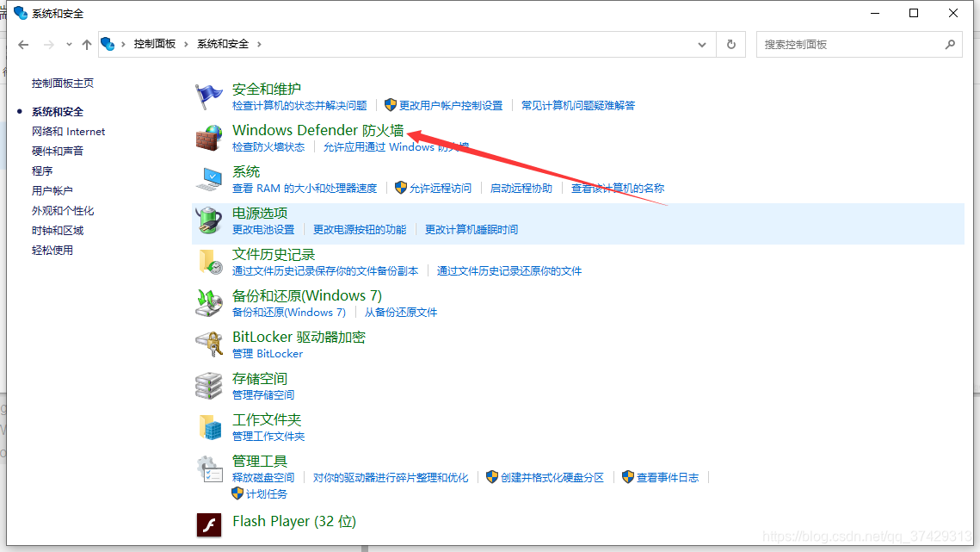The width and height of the screenshot is (980, 552).
Task: Click 查看 RAM 的大小和处理器速度 link
Action: (x=305, y=189)
